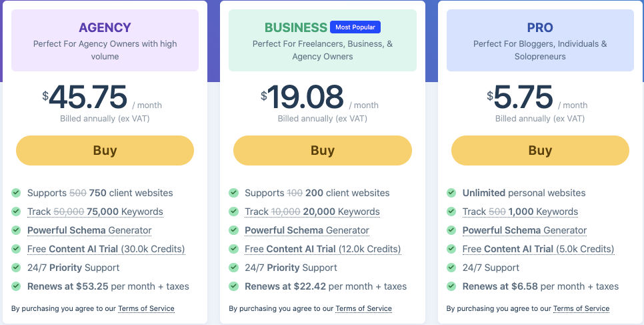Click checkmark beside 200 client websites
644x325 pixels.
[x=234, y=193]
